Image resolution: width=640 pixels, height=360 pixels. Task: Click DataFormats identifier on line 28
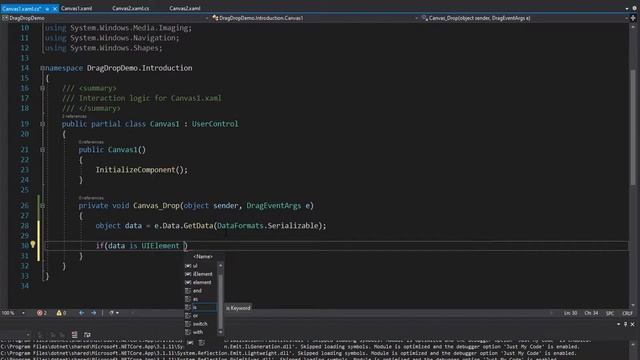tap(240, 226)
